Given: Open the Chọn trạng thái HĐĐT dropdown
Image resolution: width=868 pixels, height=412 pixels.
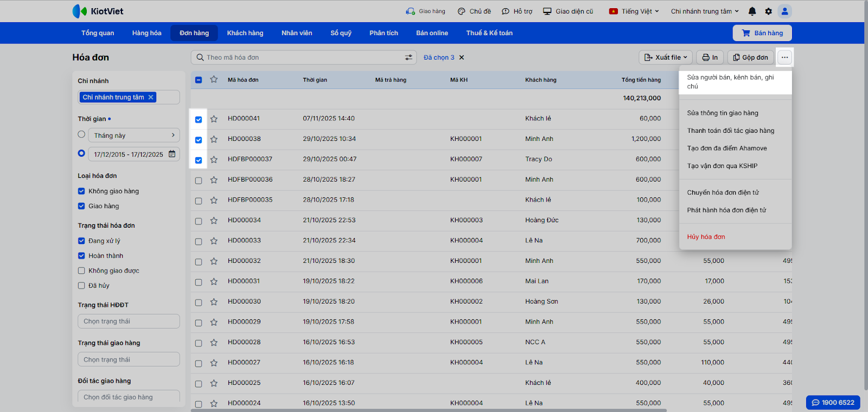Looking at the screenshot, I should point(129,321).
